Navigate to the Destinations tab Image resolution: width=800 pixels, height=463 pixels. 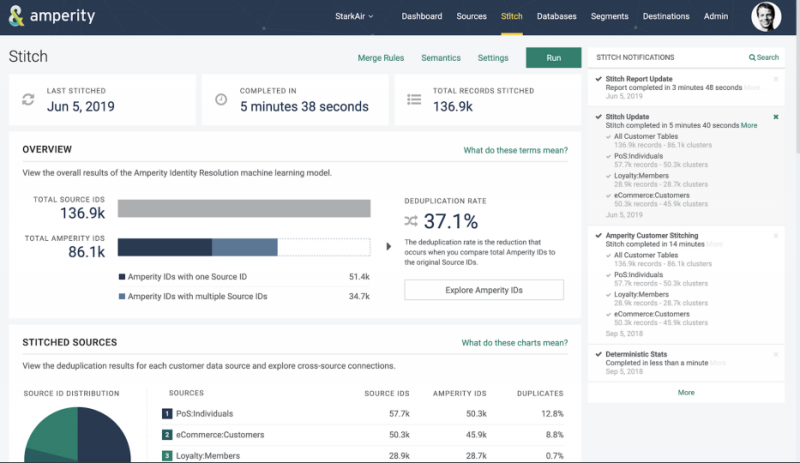pos(666,16)
